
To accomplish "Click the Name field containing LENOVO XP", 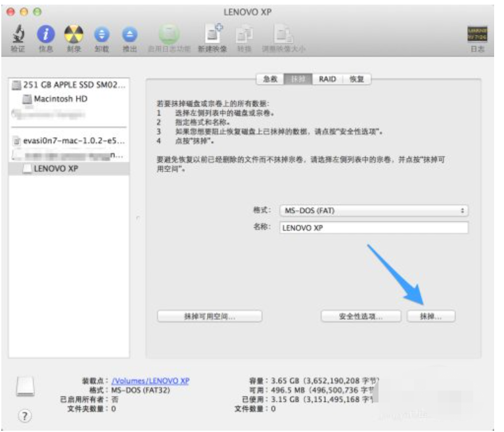I will pyautogui.click(x=373, y=228).
